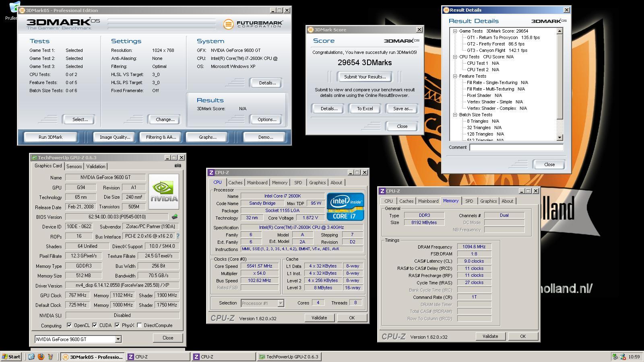Screen dimensions: 644x362
Task: Click the Internet Explorer quick launch icon
Action: point(31,357)
